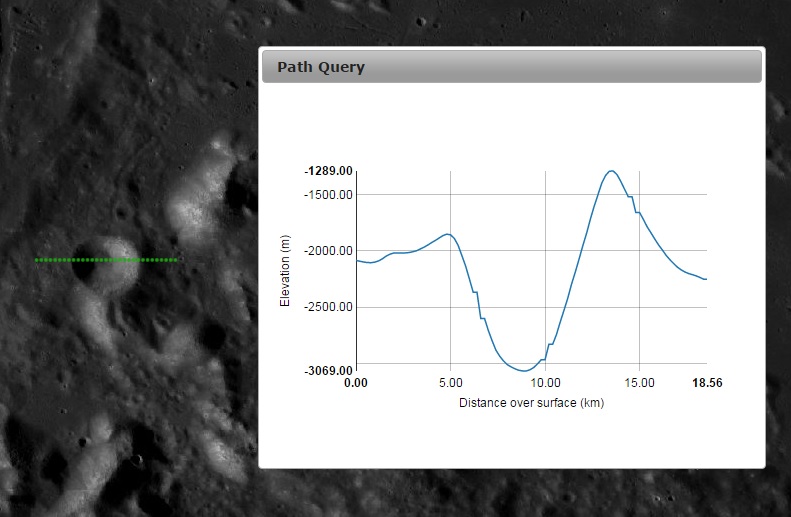The image size is (791, 517).
Task: Click the -1500.00 elevation tick label
Action: click(x=329, y=195)
